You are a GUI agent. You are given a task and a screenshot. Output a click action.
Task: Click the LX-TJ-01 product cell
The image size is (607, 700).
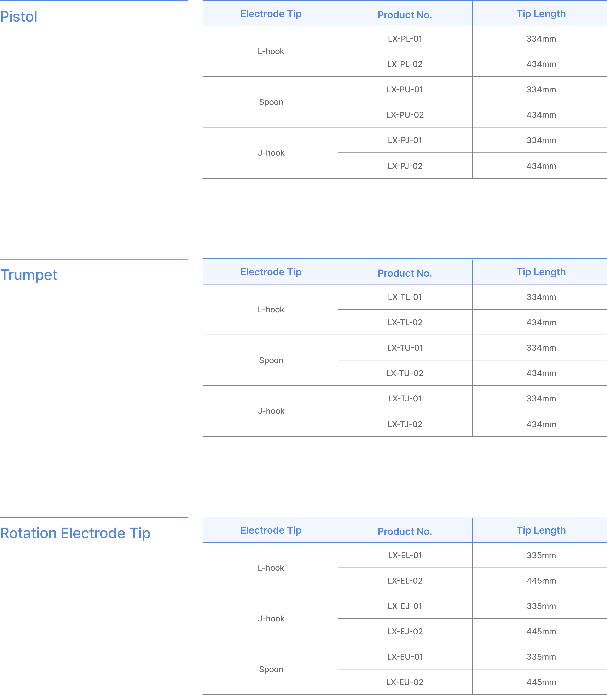pyautogui.click(x=405, y=398)
